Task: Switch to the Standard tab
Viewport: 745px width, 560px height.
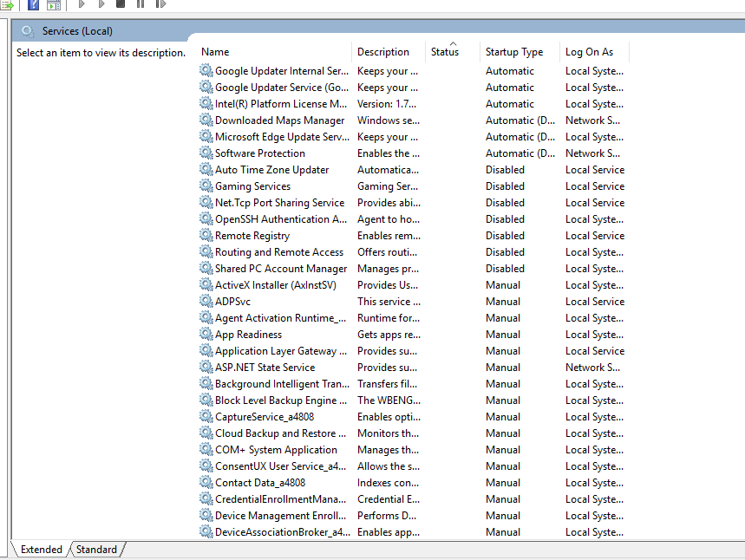Action: coord(96,550)
